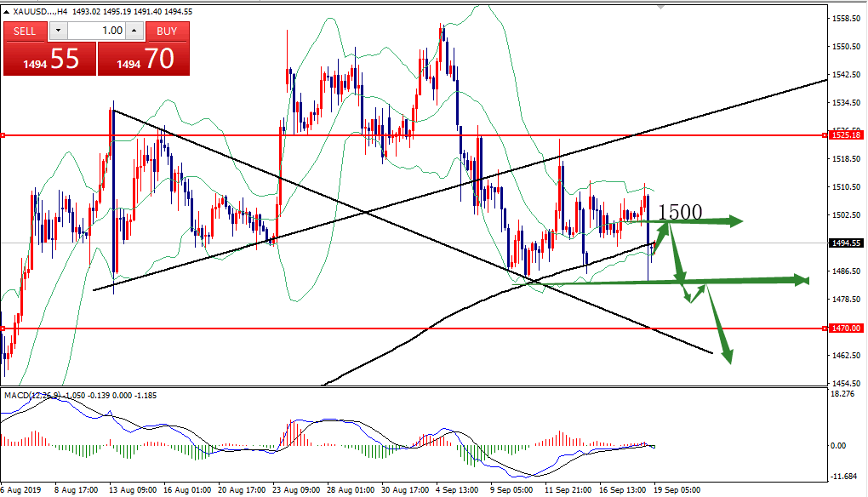Screen dimensions: 868x497
Task: Select the 1500 text annotation on chart
Action: [x=680, y=212]
